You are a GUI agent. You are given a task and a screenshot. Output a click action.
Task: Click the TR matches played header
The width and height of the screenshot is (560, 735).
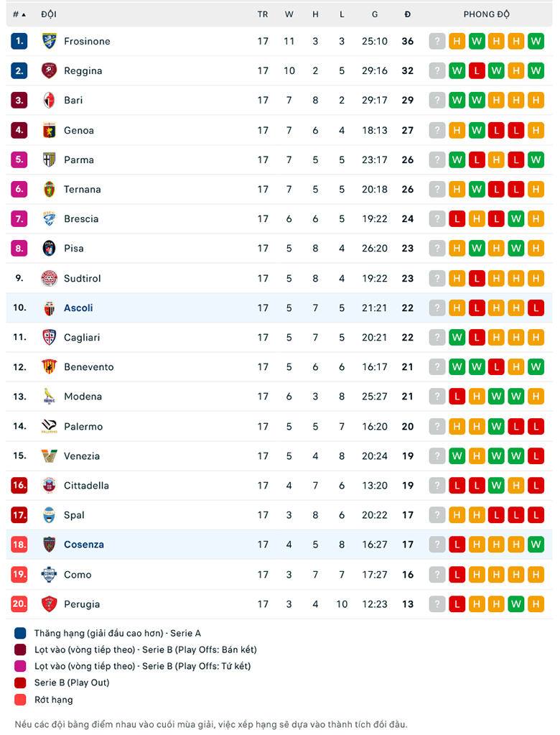pos(263,14)
